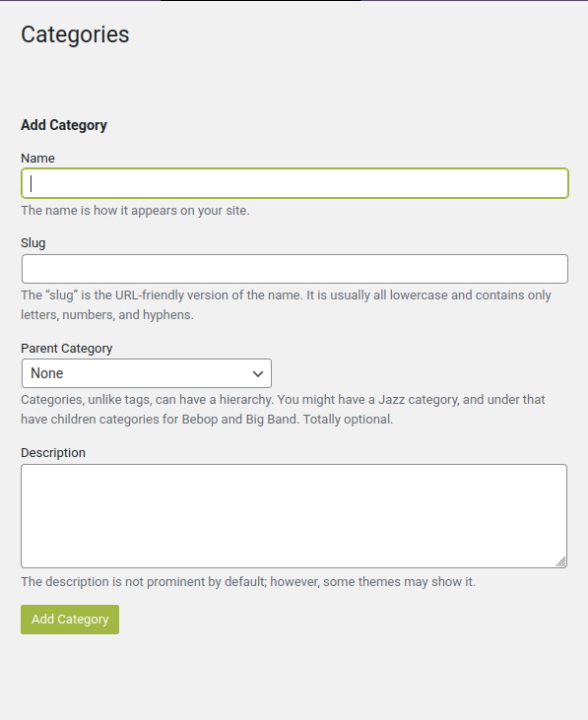Place cursor in the Description textarea
This screenshot has height=720, width=588.
[294, 516]
